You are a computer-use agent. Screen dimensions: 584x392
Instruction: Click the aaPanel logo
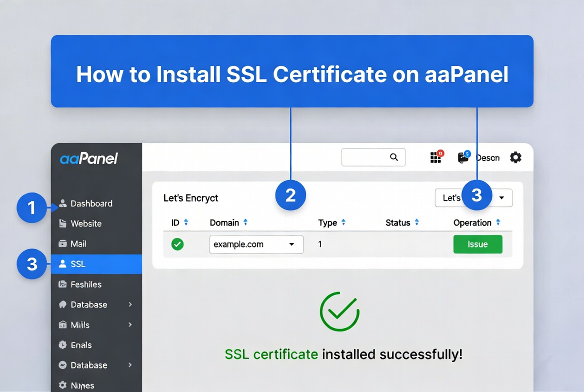tap(88, 158)
